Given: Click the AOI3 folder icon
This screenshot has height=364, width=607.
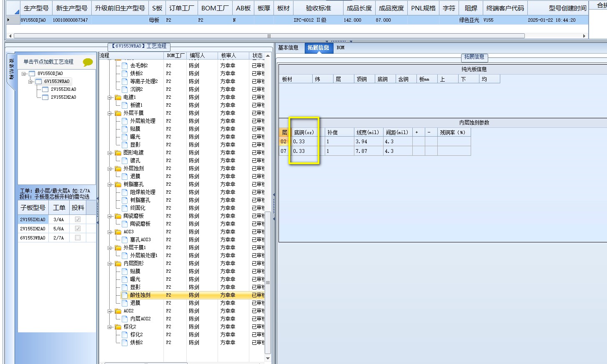Looking at the screenshot, I should point(118,232).
